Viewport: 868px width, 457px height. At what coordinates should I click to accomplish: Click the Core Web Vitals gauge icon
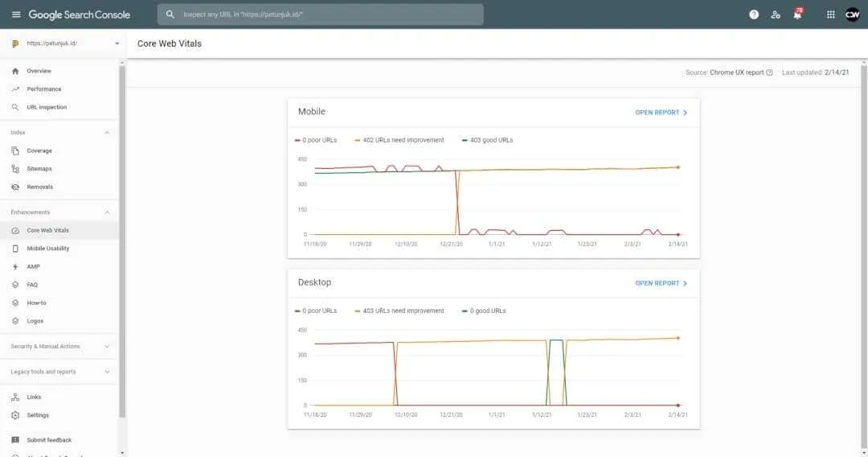click(x=15, y=230)
